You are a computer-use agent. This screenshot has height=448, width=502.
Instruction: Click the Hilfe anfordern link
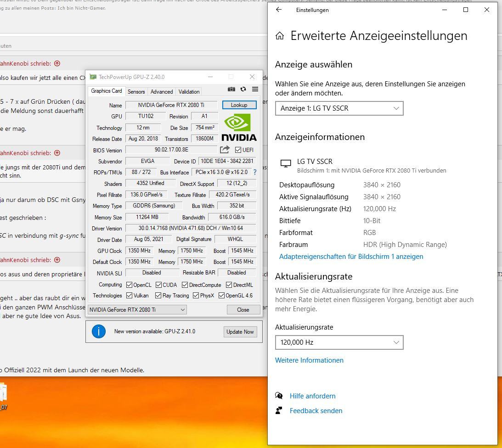click(x=312, y=396)
